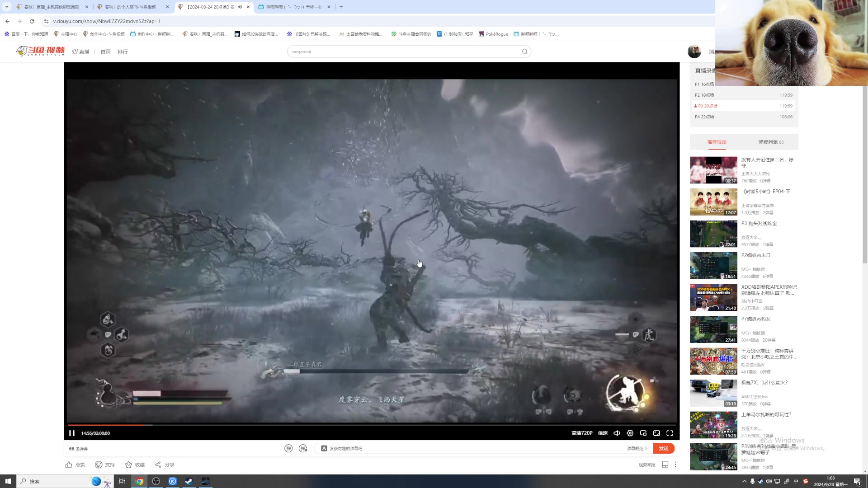This screenshot has height=488, width=868.
Task: Like the video with 点赞
Action: point(75,465)
